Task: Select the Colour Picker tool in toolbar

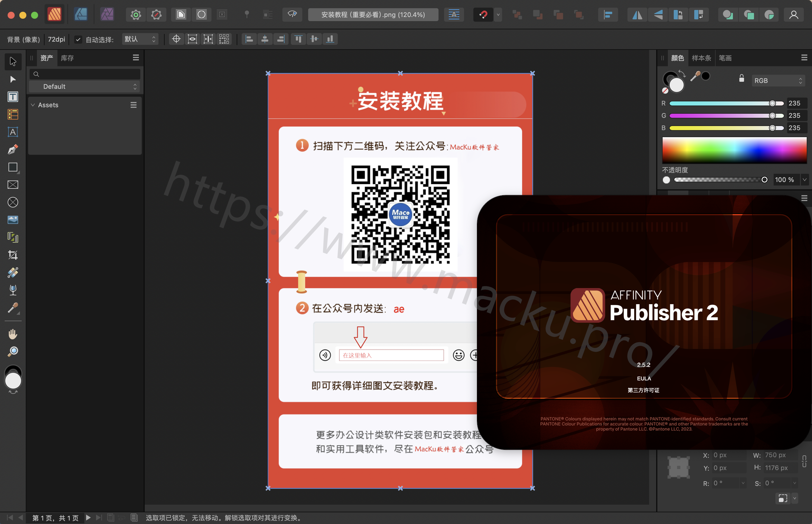Action: pos(13,308)
